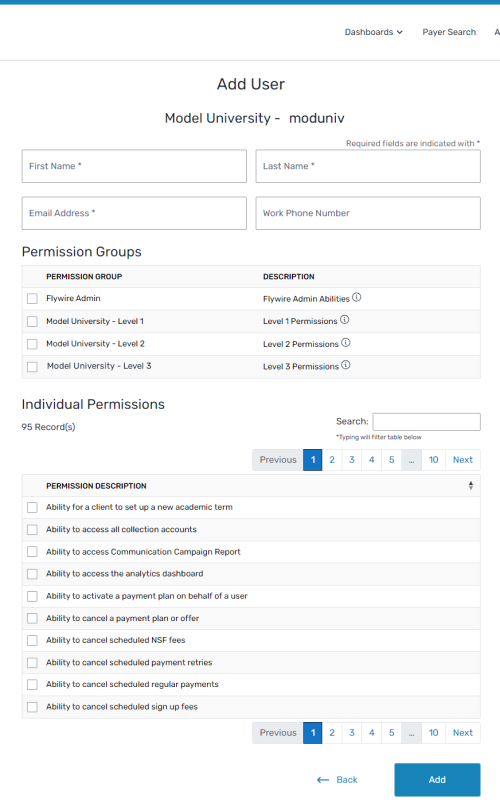The image size is (500, 804).
Task: Click the PERMISSION GROUP column header
Action: coord(84,276)
